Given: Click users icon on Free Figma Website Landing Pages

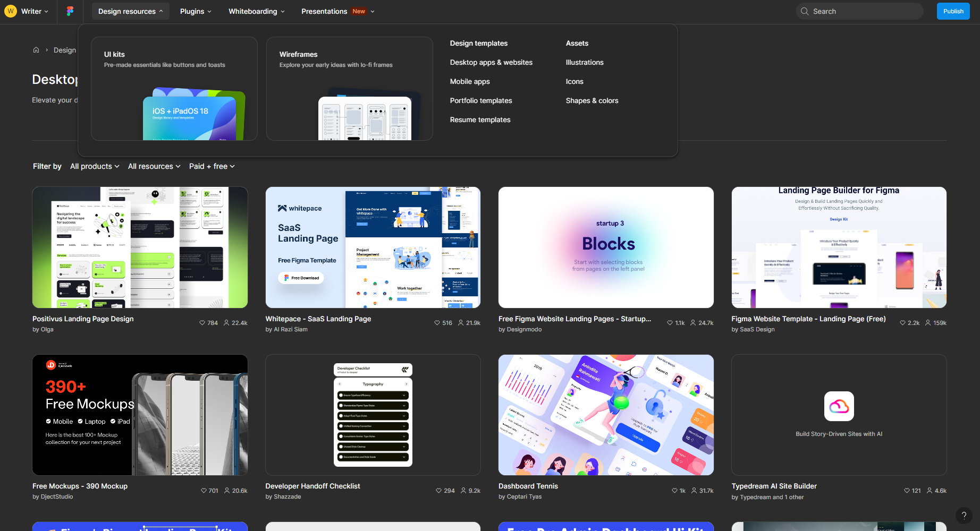Looking at the screenshot, I should click(x=693, y=323).
